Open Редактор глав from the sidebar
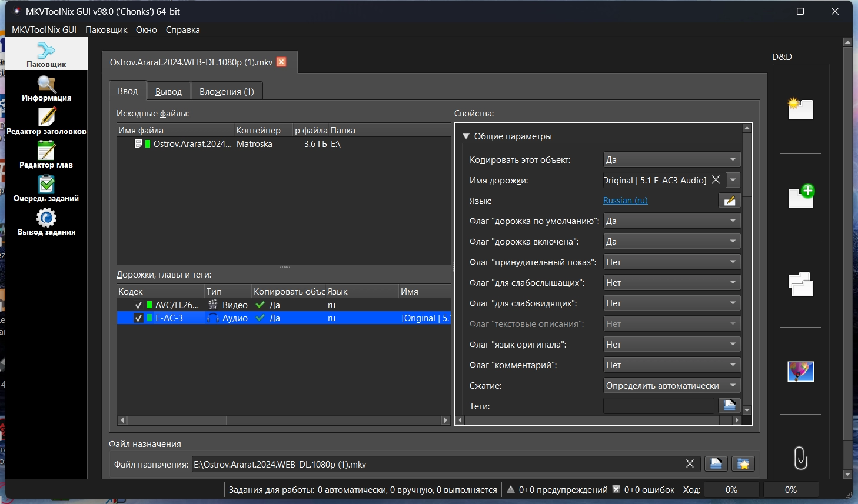The width and height of the screenshot is (858, 504). point(46,155)
